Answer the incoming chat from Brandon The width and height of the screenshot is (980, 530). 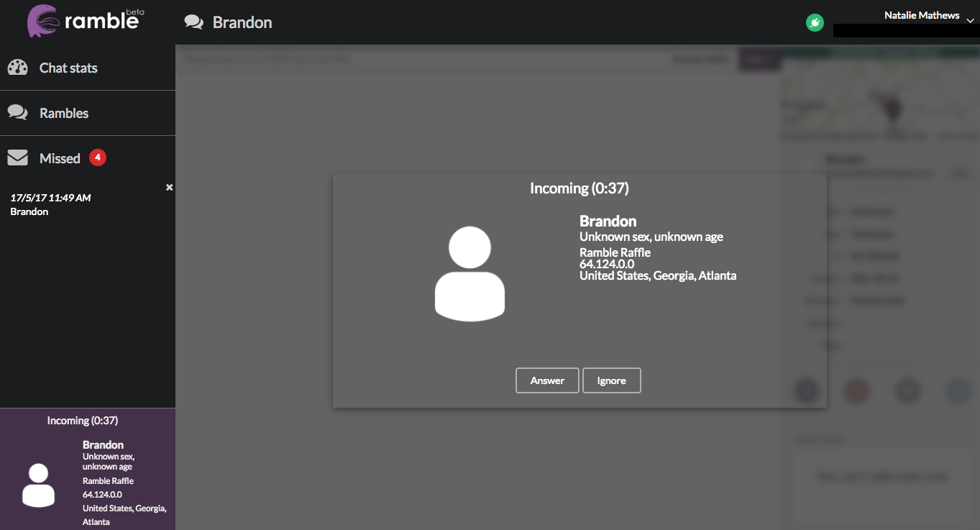[547, 380]
